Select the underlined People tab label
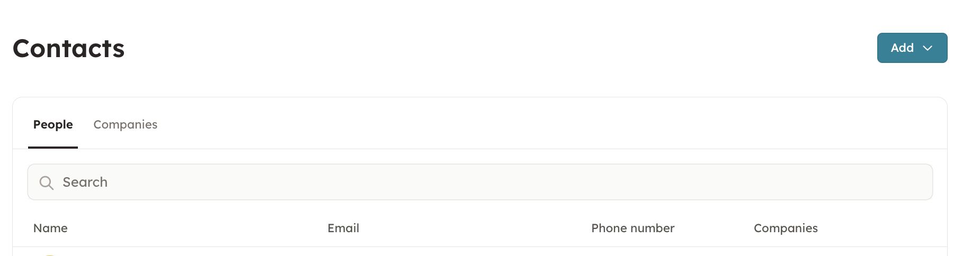980x256 pixels. click(53, 125)
